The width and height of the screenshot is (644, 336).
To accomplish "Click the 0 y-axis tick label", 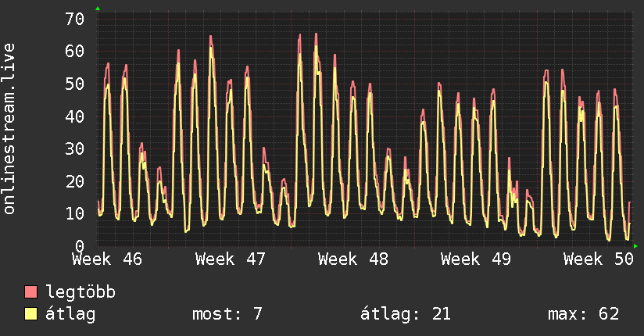I will pos(80,246).
